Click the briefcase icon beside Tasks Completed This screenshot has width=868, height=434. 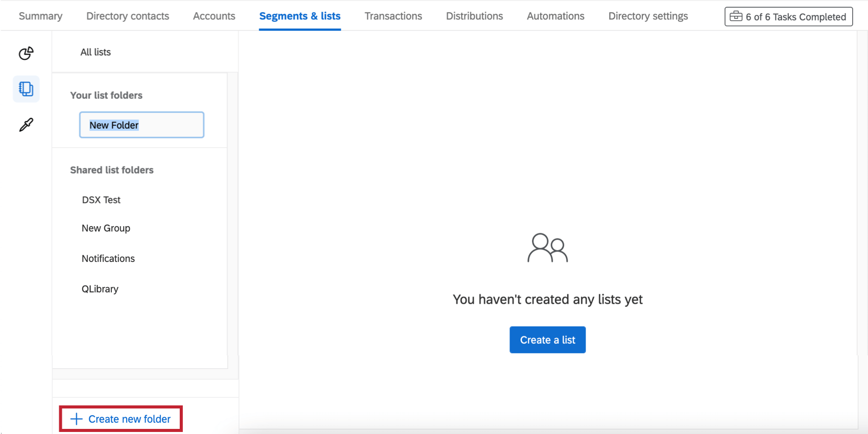(x=736, y=16)
